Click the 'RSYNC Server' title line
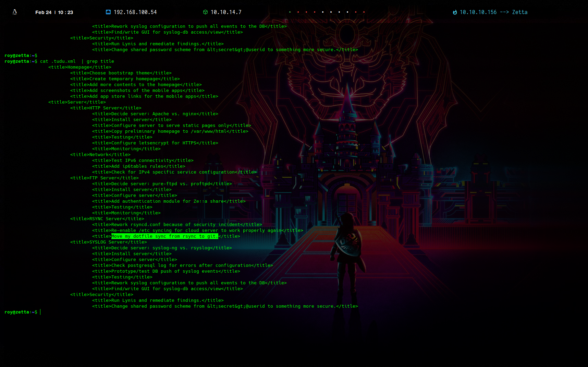 coord(107,219)
